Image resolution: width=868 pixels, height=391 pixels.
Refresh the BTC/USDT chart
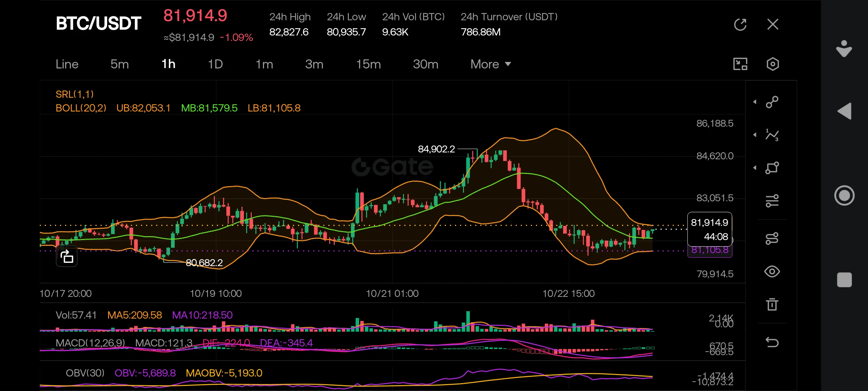point(740,25)
